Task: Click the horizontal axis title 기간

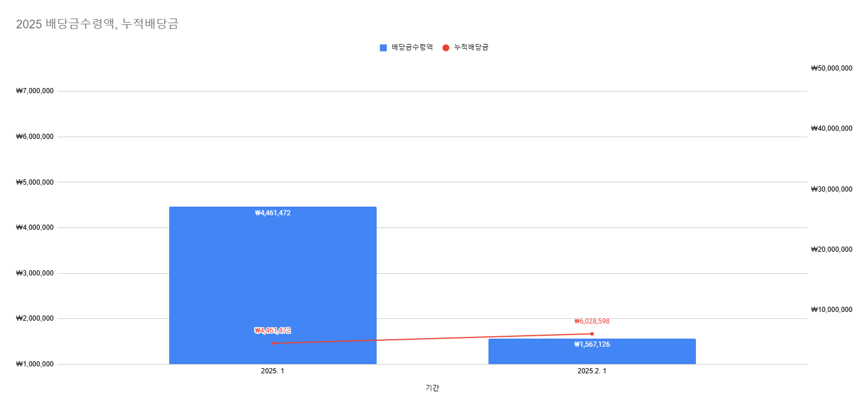Action: coord(432,388)
